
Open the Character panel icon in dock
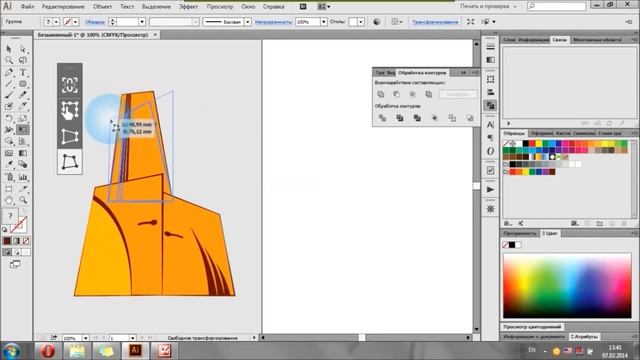click(491, 125)
